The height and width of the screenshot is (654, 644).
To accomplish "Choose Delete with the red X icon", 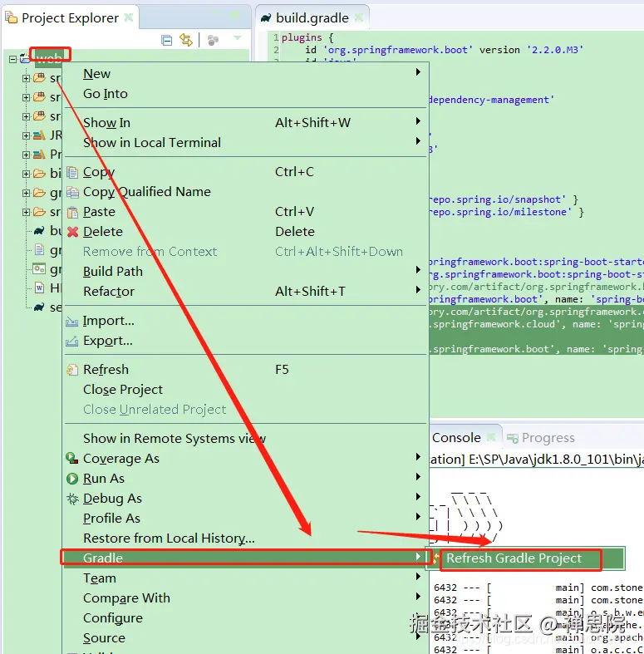I will click(x=246, y=232).
